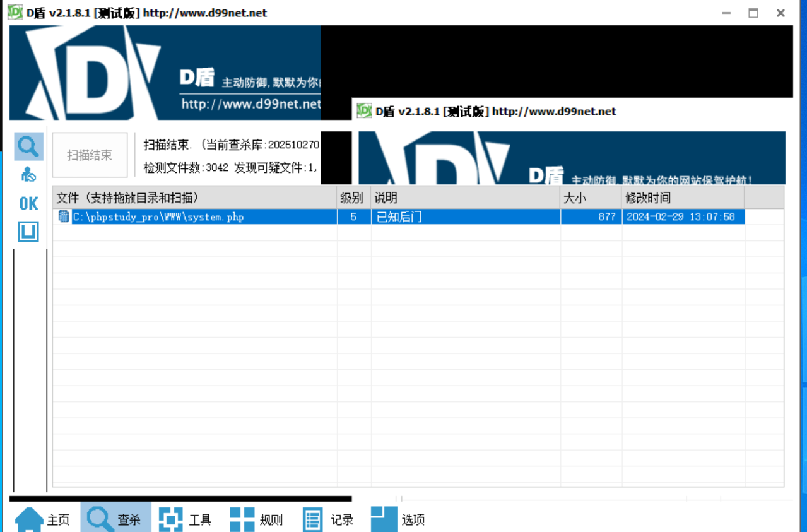Maximize the D盾 main window
This screenshot has width=807, height=532.
[x=753, y=13]
